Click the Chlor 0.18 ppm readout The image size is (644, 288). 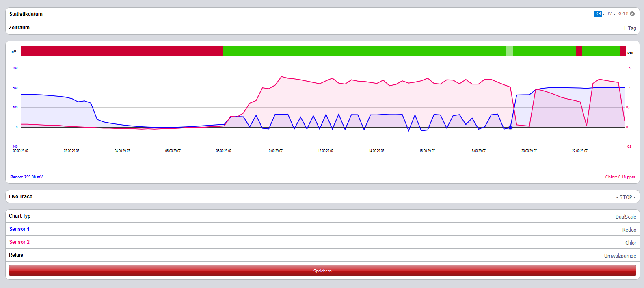(620, 177)
